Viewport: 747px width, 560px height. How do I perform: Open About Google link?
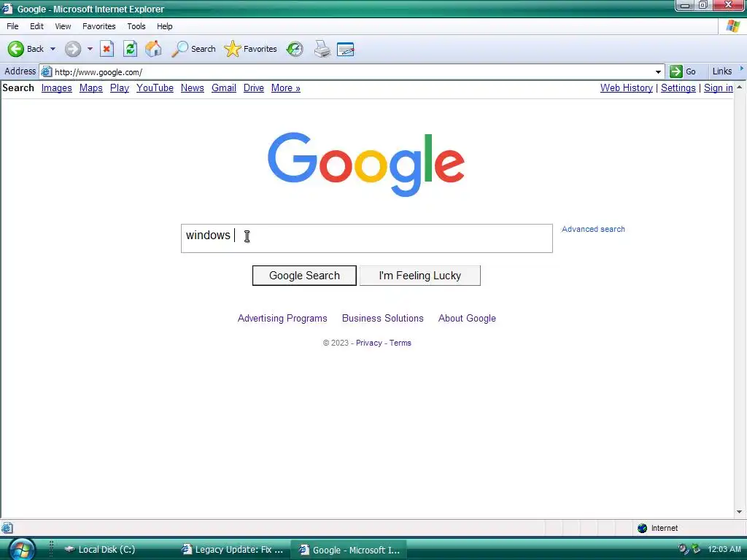pos(467,318)
